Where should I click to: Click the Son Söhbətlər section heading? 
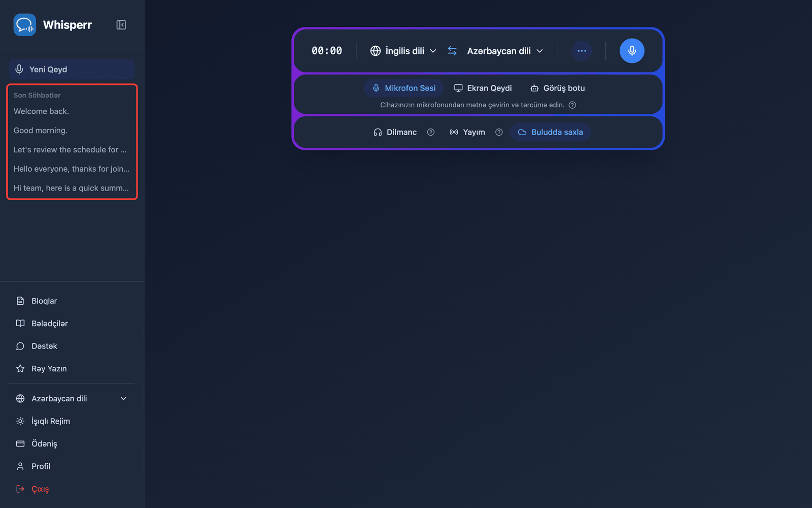click(37, 95)
